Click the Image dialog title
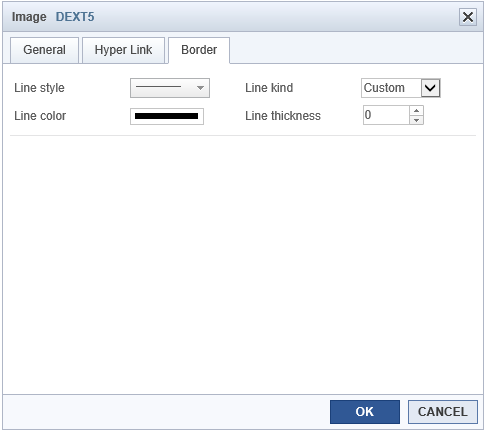 29,17
